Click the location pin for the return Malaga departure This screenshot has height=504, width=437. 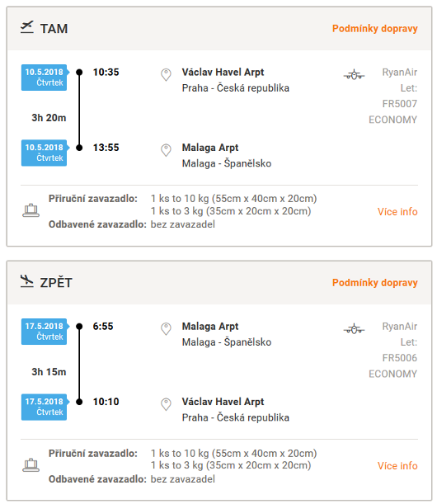point(166,329)
